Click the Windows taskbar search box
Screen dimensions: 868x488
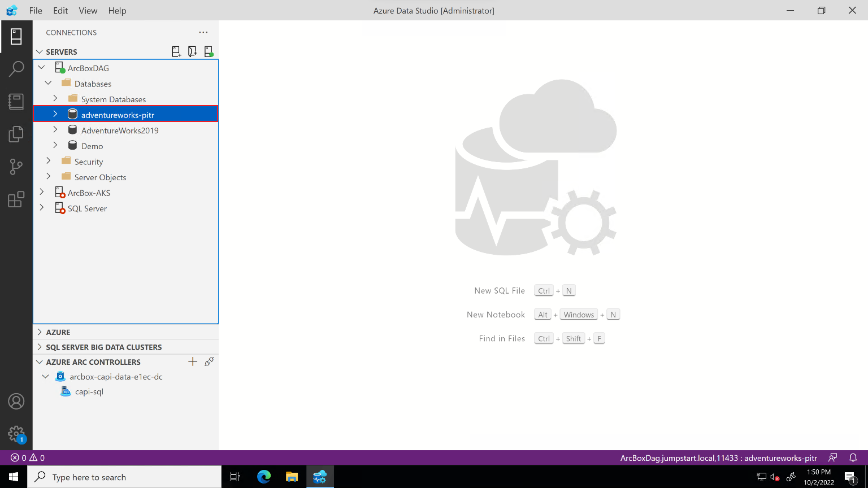tap(124, 477)
